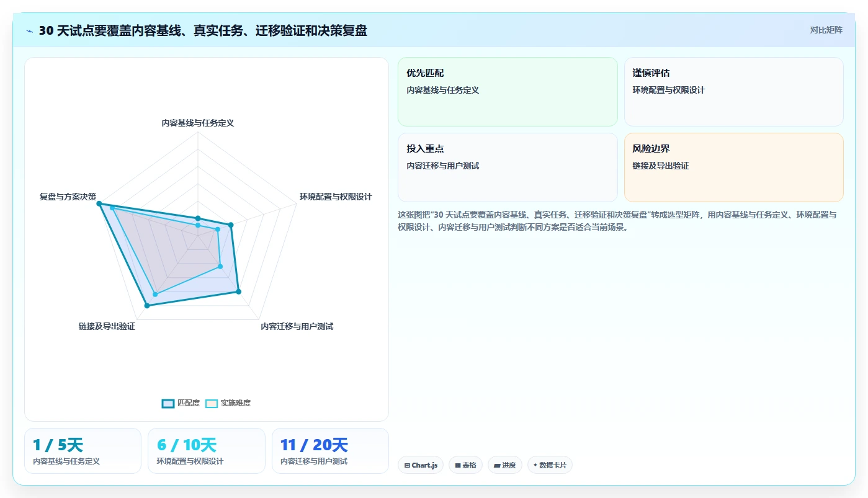Open the 风险边界 card
Image resolution: width=868 pixels, height=498 pixels.
coord(733,167)
